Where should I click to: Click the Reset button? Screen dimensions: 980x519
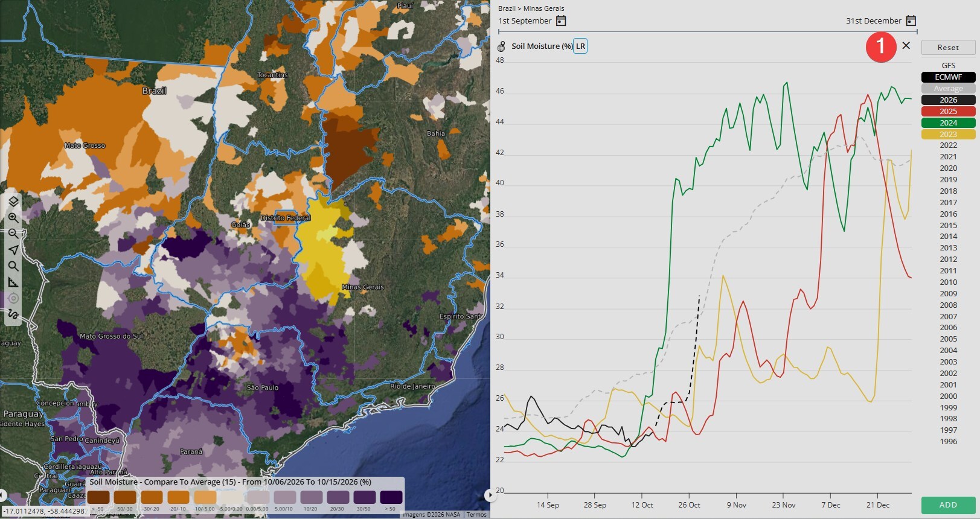click(x=948, y=48)
